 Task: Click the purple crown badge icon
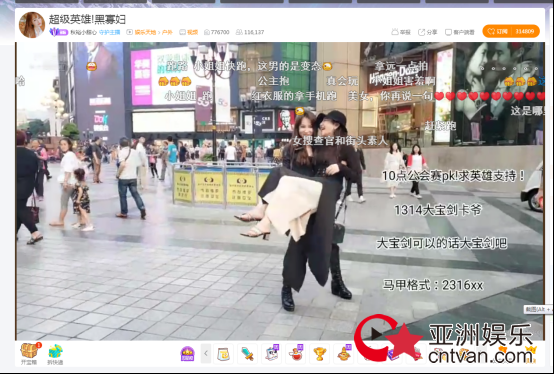pos(188,354)
